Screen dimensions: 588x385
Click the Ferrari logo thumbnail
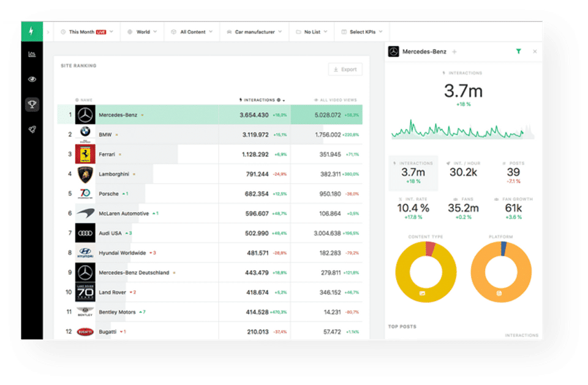pos(85,154)
